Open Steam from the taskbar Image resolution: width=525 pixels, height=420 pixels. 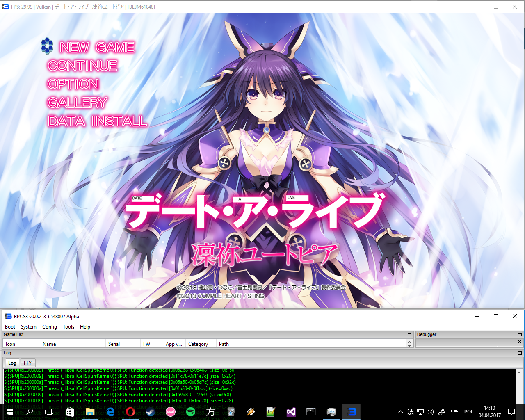coord(151,412)
